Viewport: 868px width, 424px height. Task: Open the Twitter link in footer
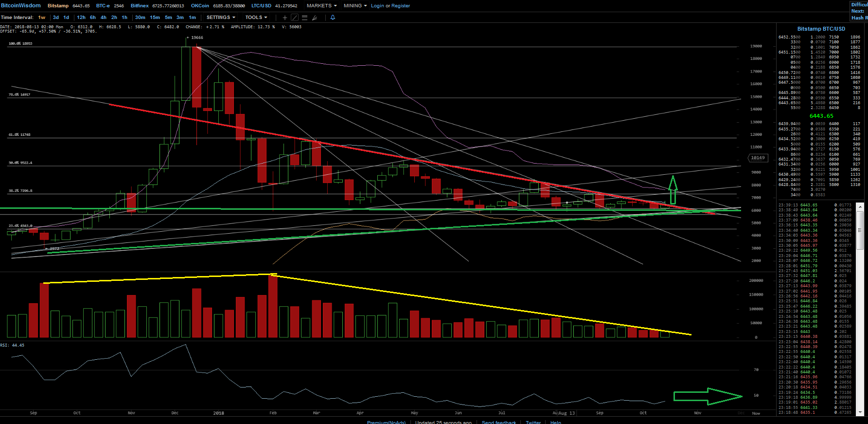pyautogui.click(x=533, y=422)
